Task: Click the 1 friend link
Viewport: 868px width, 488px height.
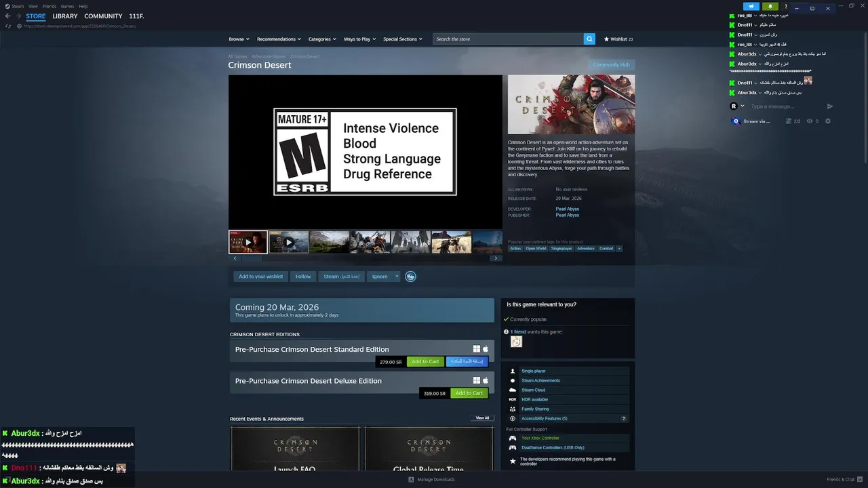Action: pos(518,332)
